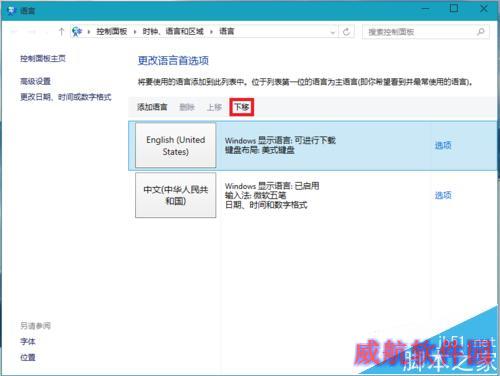Click the up arrow navigation icon
The image size is (500, 376).
point(61,32)
